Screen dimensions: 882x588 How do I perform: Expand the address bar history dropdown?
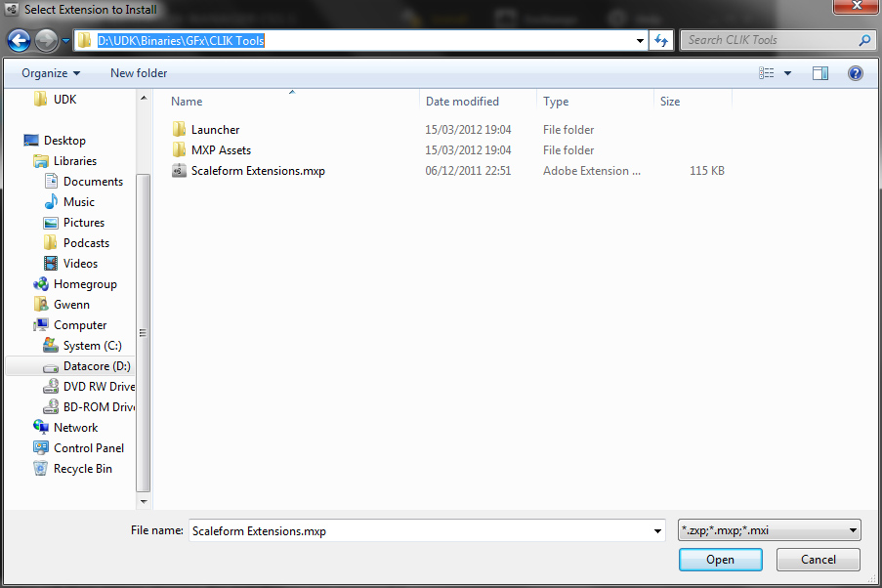pos(640,40)
